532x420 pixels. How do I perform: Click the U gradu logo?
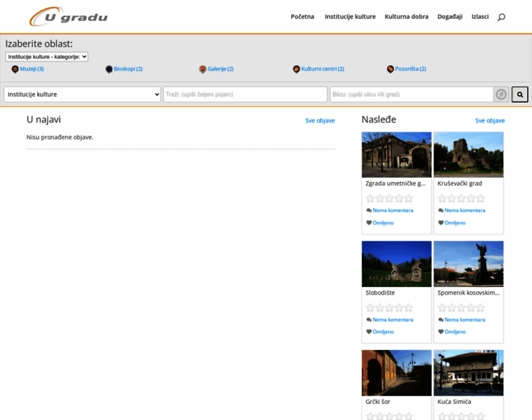click(x=69, y=17)
